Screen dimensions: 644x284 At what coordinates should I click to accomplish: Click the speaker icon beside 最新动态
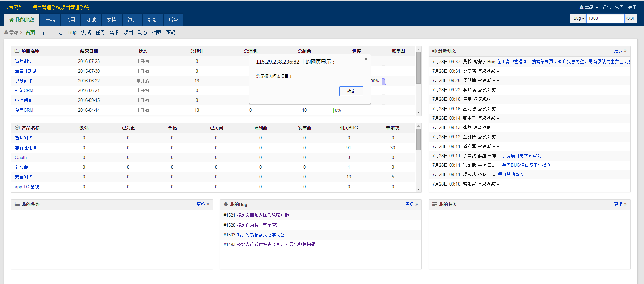pos(434,51)
